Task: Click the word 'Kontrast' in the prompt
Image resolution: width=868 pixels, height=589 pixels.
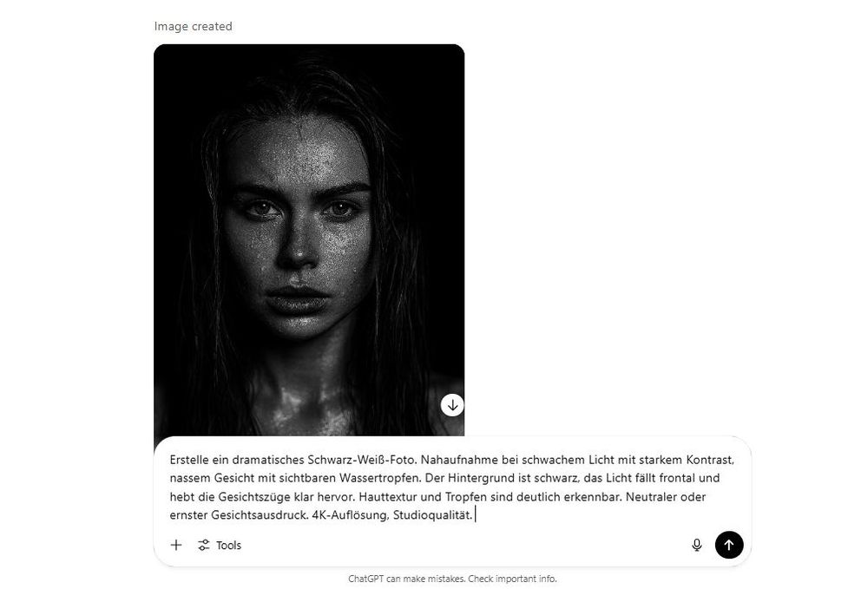Action: [x=708, y=460]
